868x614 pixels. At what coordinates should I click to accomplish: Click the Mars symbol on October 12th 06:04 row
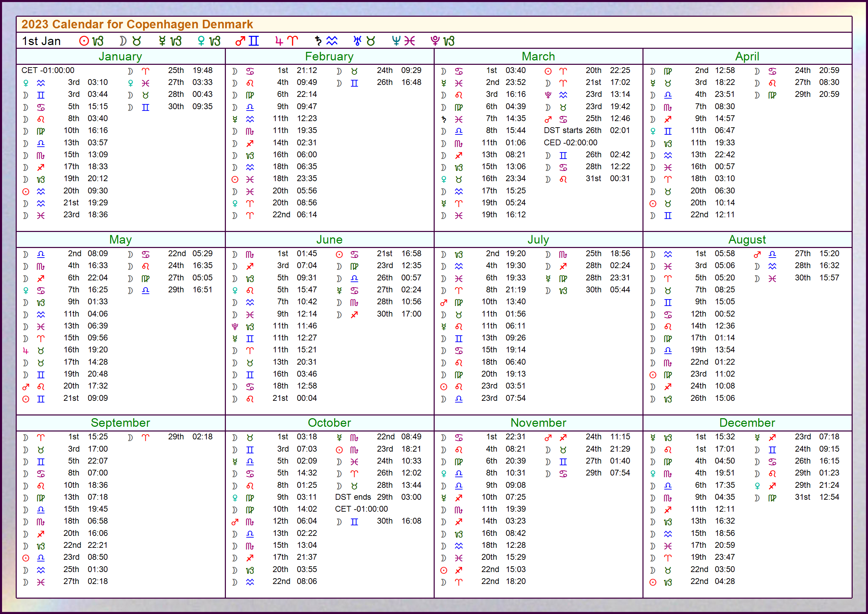tap(235, 522)
